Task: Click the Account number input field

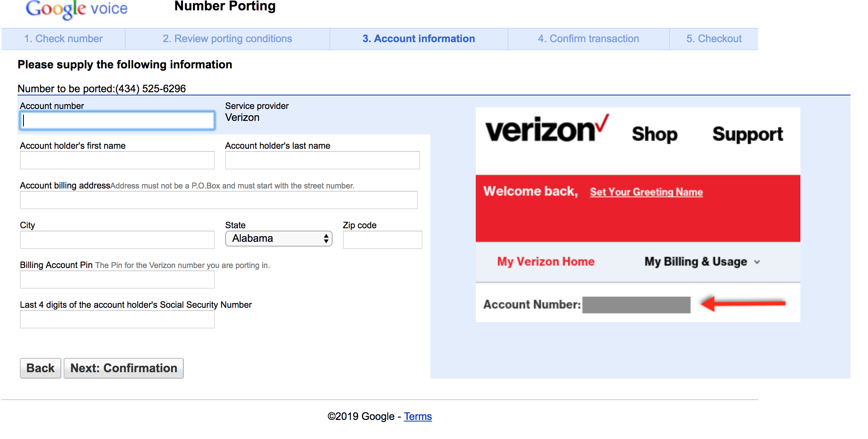Action: [x=118, y=120]
